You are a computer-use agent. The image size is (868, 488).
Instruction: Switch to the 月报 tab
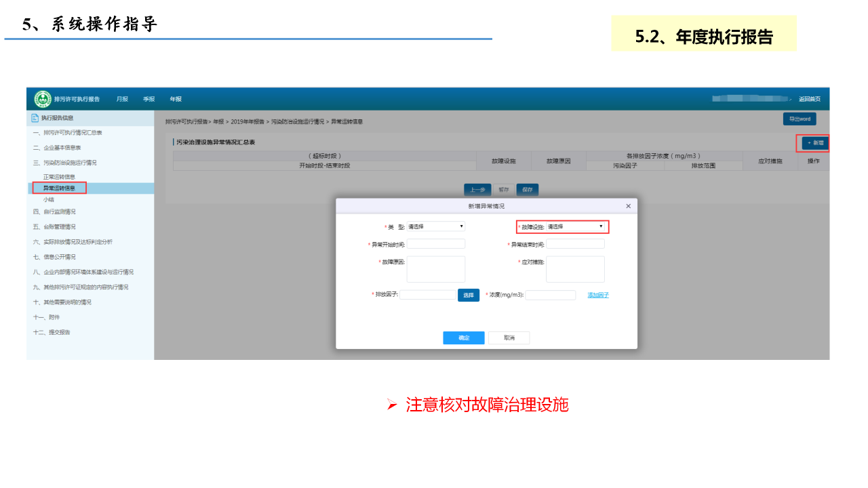(x=122, y=99)
